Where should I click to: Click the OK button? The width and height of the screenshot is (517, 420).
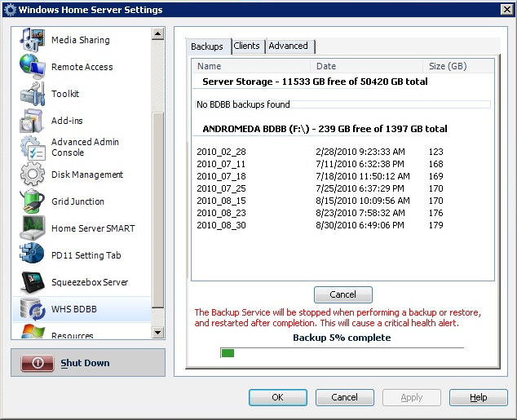277,397
